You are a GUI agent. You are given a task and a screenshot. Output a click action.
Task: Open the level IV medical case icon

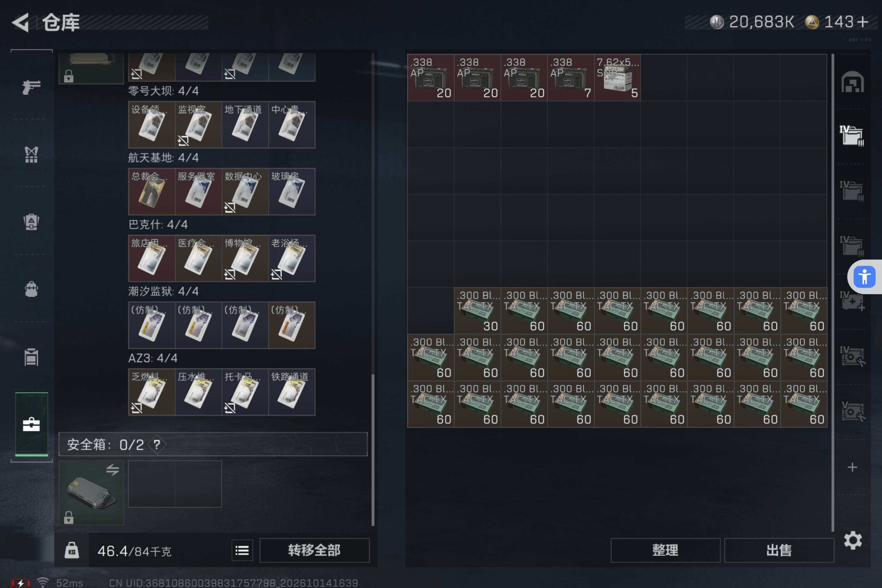(852, 301)
